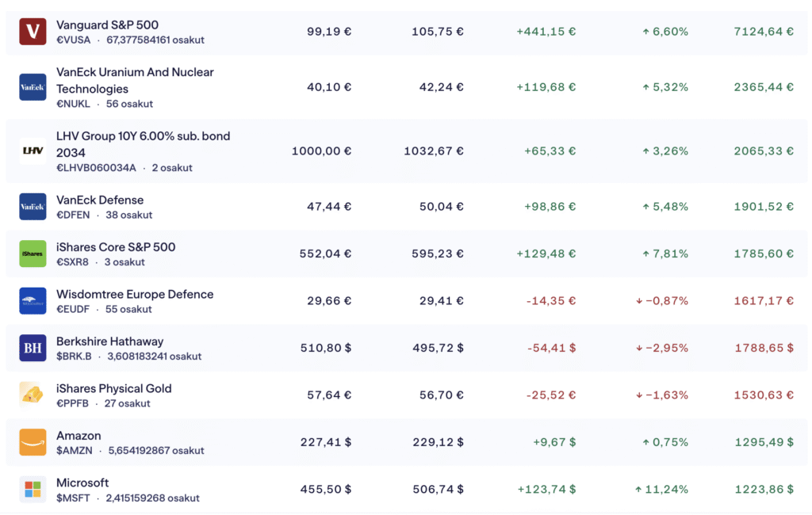This screenshot has height=515, width=812.
Task: Click Amazon purchase price 227,41 $
Action: pos(326,442)
